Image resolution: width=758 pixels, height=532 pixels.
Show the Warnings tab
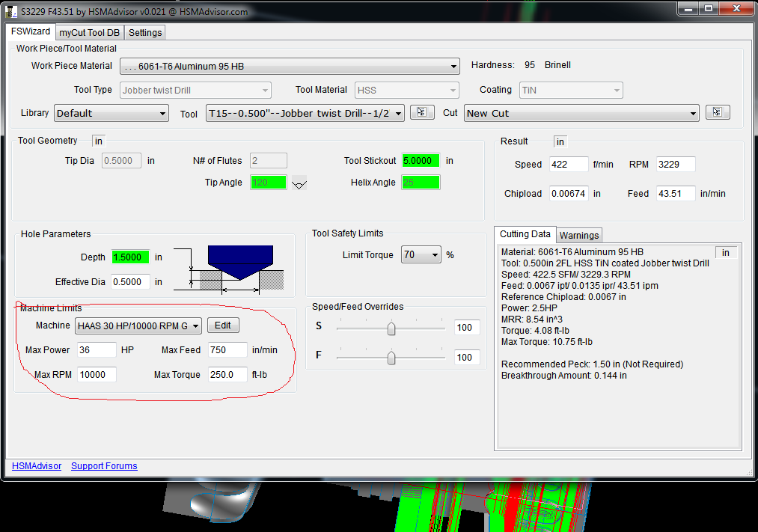(x=579, y=236)
